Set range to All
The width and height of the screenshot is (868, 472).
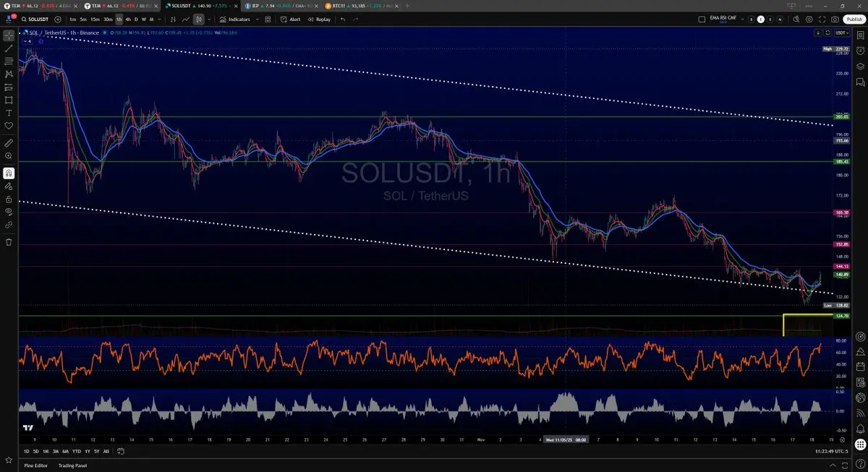coord(106,452)
